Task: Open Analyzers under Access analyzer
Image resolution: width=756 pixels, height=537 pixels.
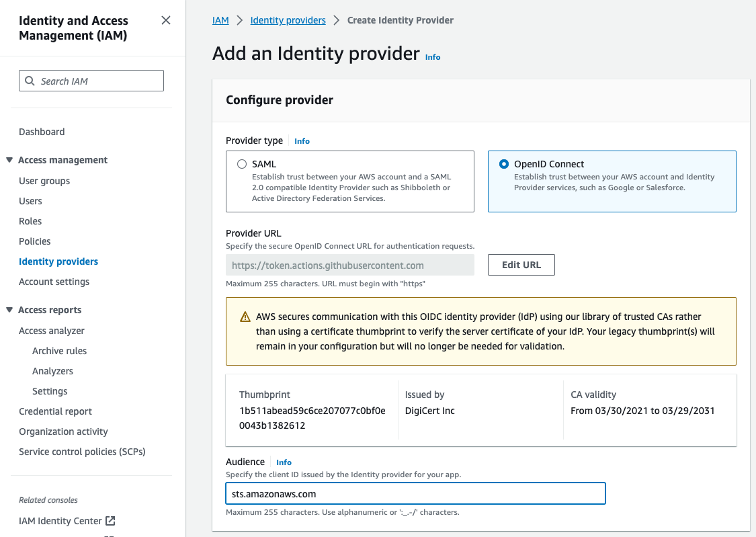Action: [52, 371]
